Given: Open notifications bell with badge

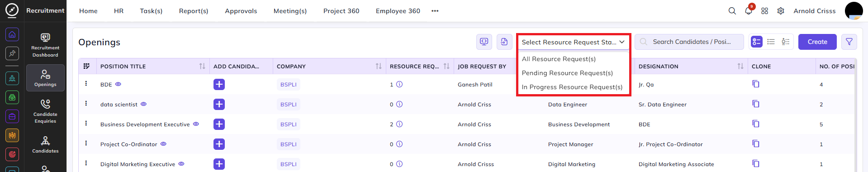Looking at the screenshot, I should [749, 10].
